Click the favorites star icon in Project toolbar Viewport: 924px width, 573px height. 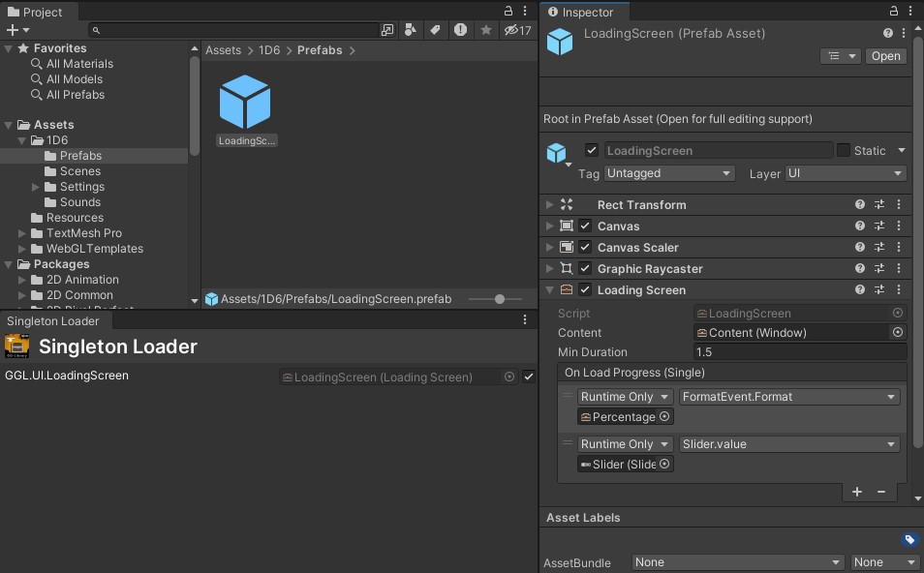click(x=485, y=29)
